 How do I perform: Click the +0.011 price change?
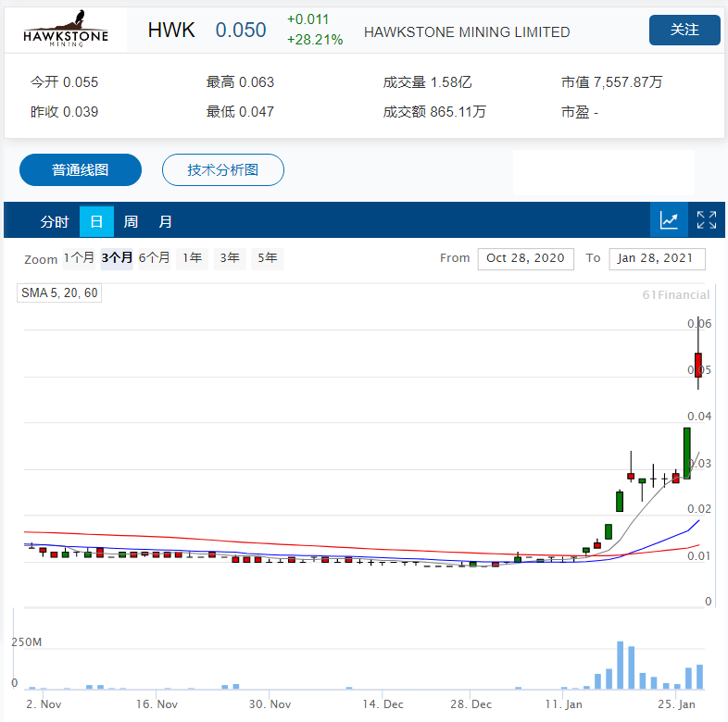pyautogui.click(x=308, y=19)
